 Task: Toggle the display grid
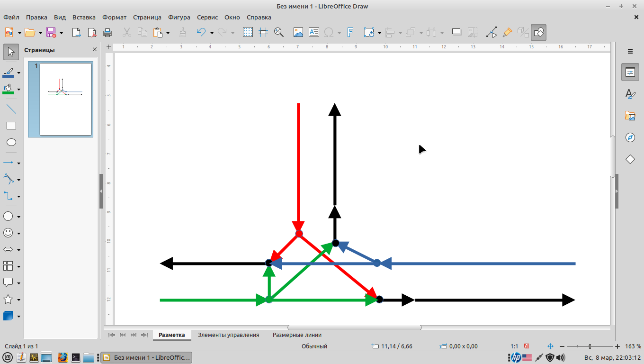(248, 32)
